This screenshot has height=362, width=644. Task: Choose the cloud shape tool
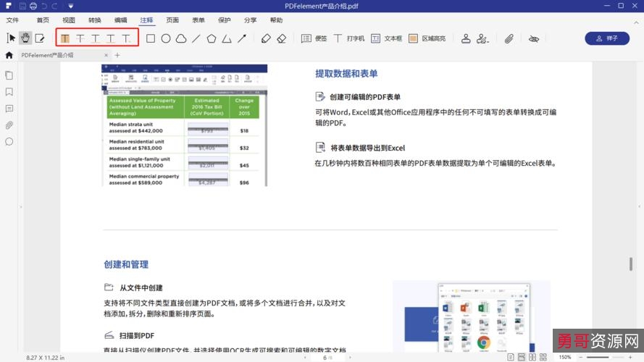(x=181, y=38)
